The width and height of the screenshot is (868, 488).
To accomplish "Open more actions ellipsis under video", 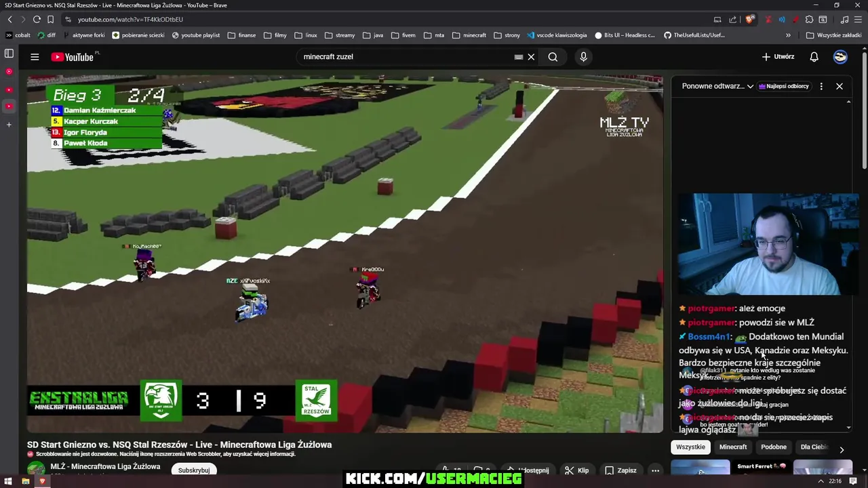I will point(655,470).
